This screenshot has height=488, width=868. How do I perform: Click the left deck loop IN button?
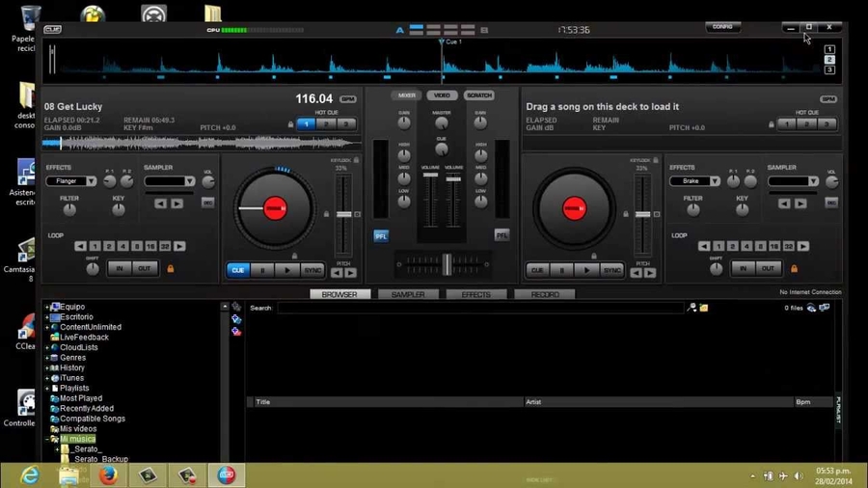(x=120, y=268)
